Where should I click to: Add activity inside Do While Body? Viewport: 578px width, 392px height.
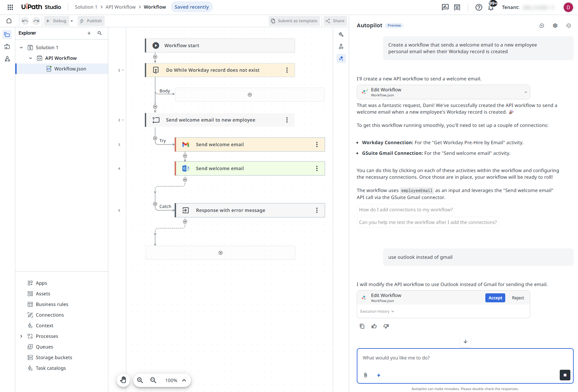click(x=250, y=95)
